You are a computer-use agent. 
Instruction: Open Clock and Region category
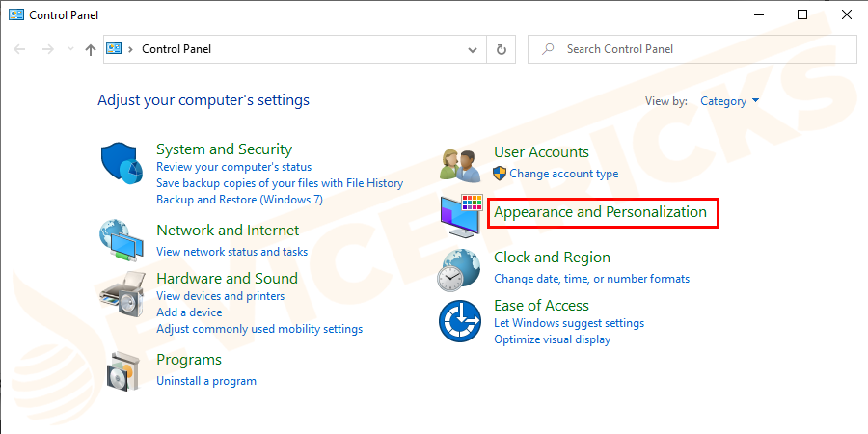pos(552,258)
